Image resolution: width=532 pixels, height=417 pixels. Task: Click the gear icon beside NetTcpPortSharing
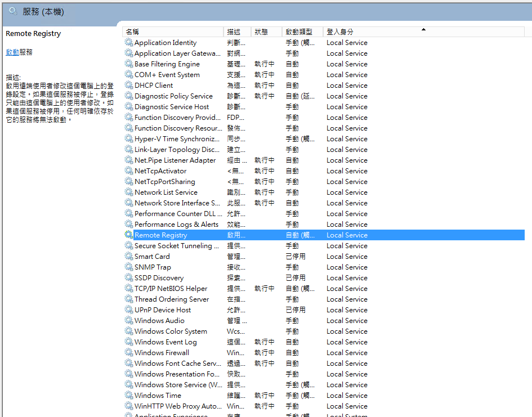coord(128,181)
